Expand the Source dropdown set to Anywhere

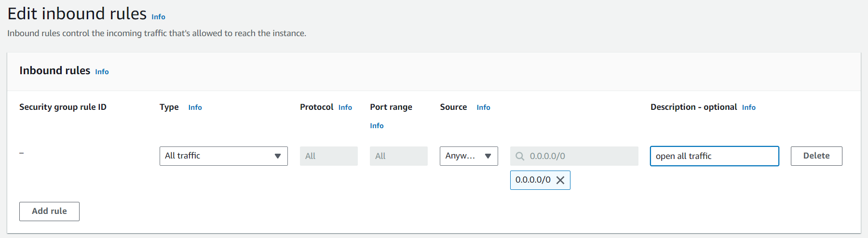[x=468, y=156]
